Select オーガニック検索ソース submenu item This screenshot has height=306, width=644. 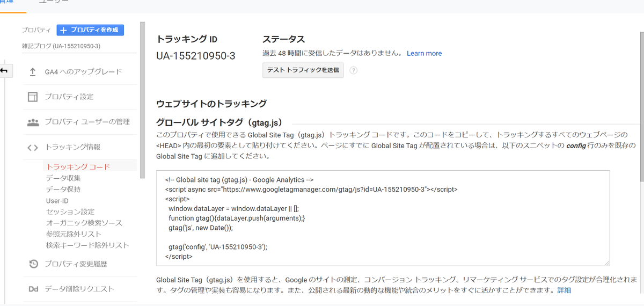[84, 223]
